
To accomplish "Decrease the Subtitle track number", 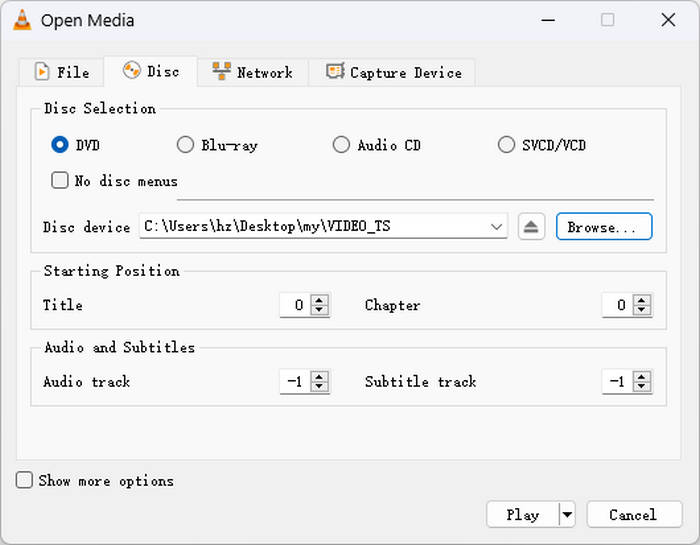I will coord(642,387).
